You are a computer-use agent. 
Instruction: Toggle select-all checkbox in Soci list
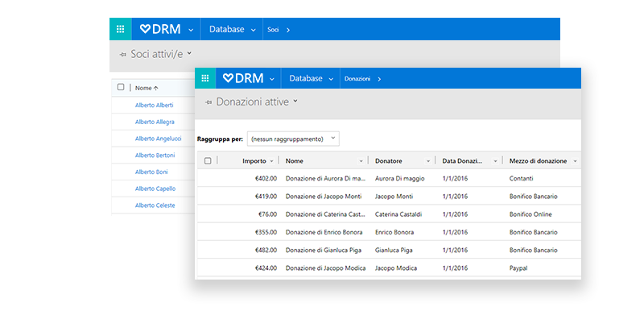[121, 87]
